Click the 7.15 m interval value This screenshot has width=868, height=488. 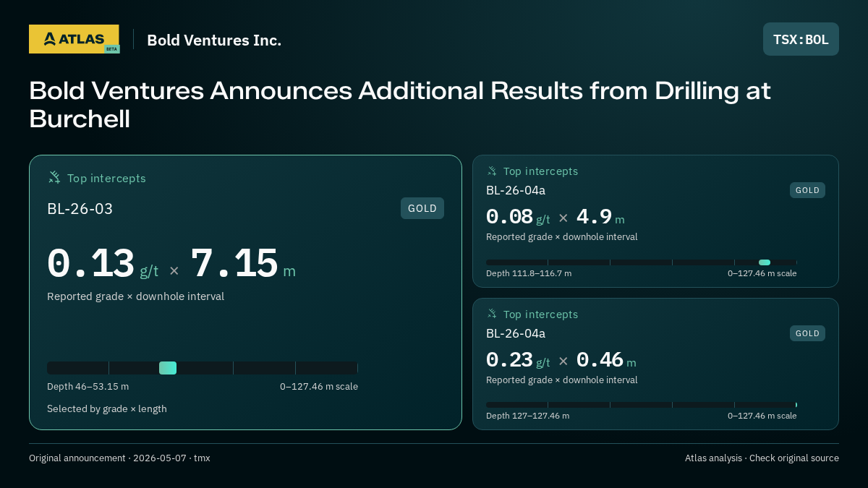(x=243, y=263)
